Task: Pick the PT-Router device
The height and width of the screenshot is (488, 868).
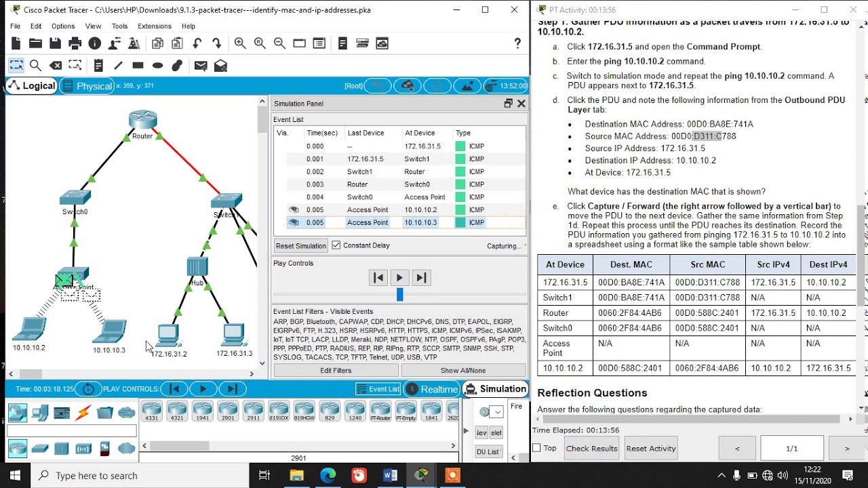Action: coord(380,411)
